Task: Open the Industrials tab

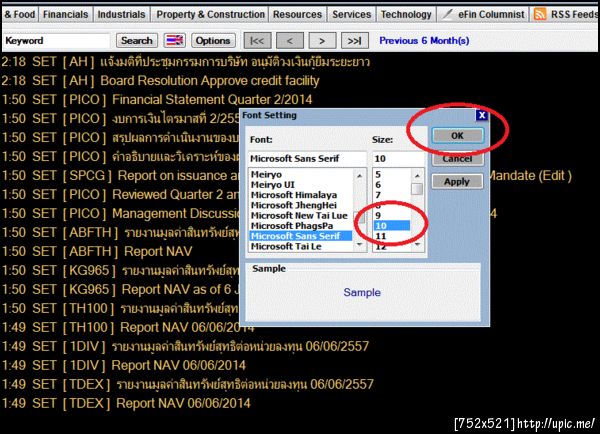Action: coord(121,14)
